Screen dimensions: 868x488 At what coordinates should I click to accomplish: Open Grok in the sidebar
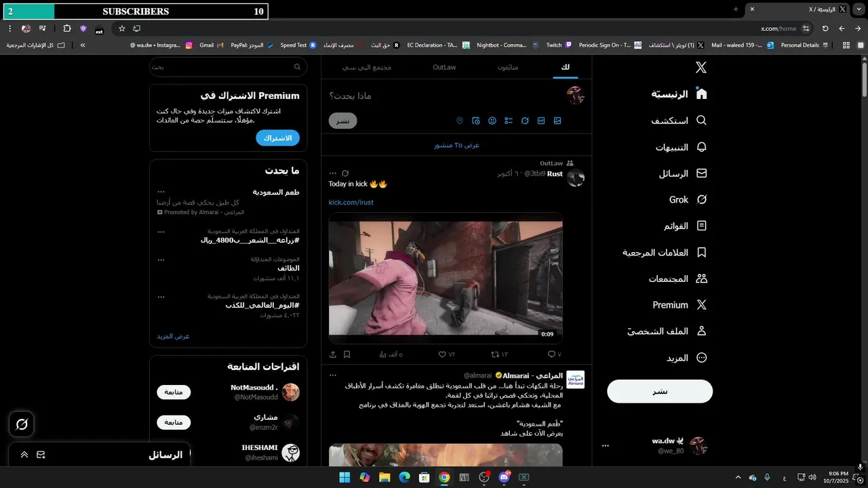click(x=688, y=199)
